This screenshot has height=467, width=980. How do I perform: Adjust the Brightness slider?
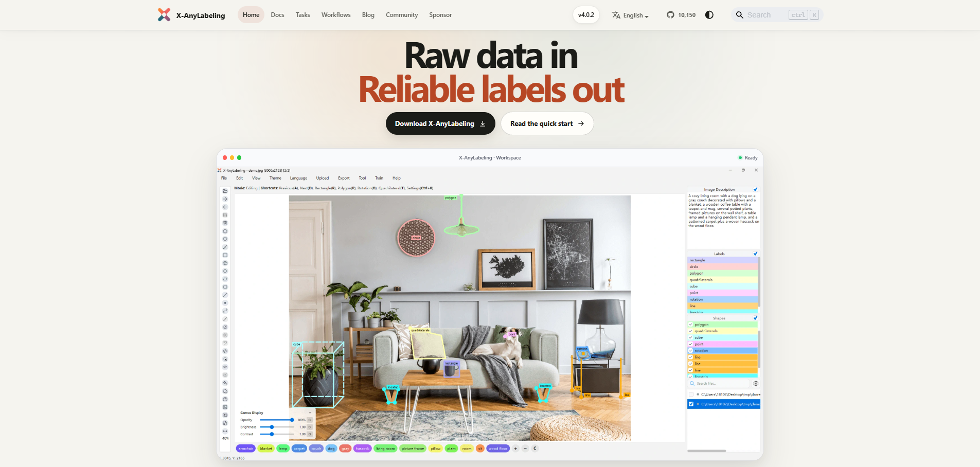click(x=276, y=427)
